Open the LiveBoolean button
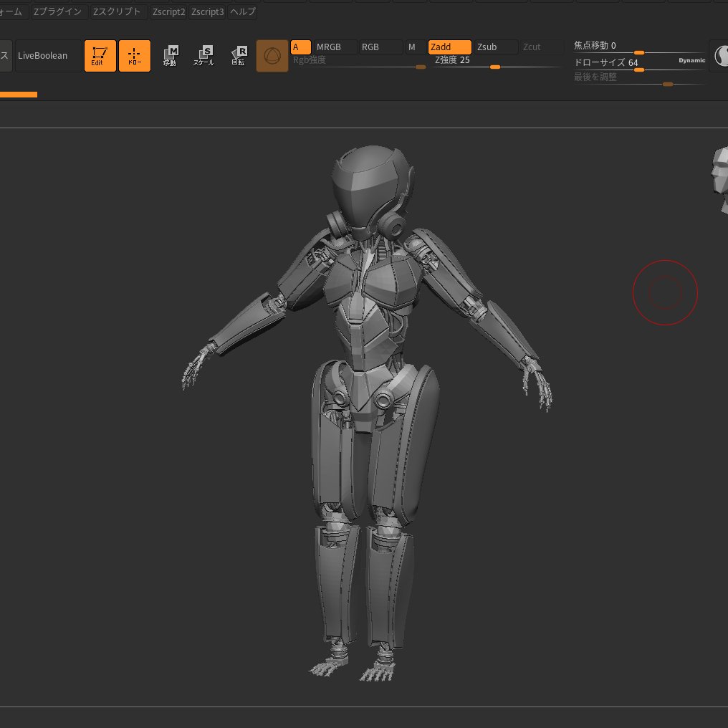The image size is (728, 728). coord(48,56)
